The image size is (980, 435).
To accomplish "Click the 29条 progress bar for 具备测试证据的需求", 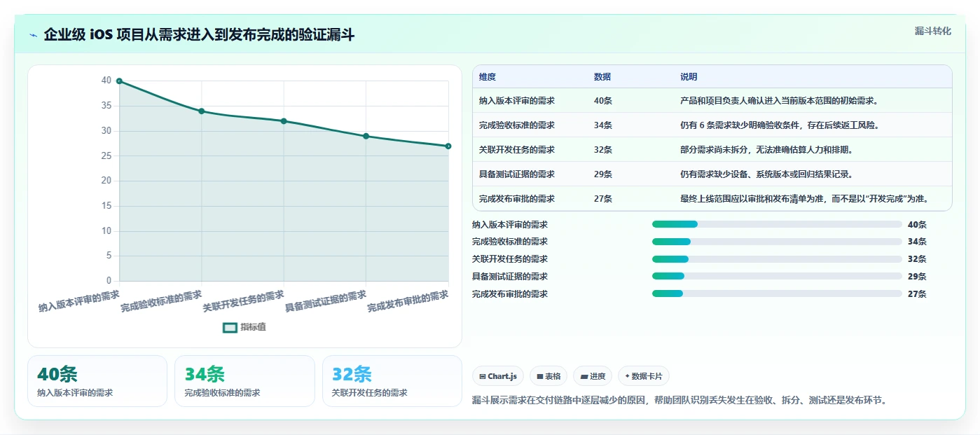I will click(x=777, y=277).
